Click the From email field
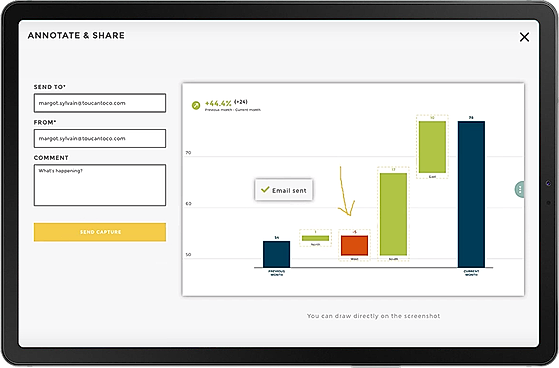 (100, 138)
